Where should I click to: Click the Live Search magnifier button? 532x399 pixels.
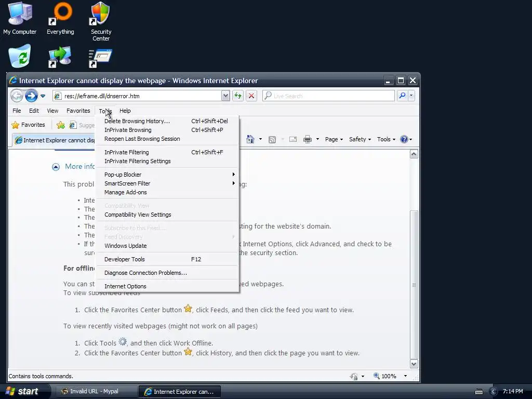pyautogui.click(x=402, y=96)
